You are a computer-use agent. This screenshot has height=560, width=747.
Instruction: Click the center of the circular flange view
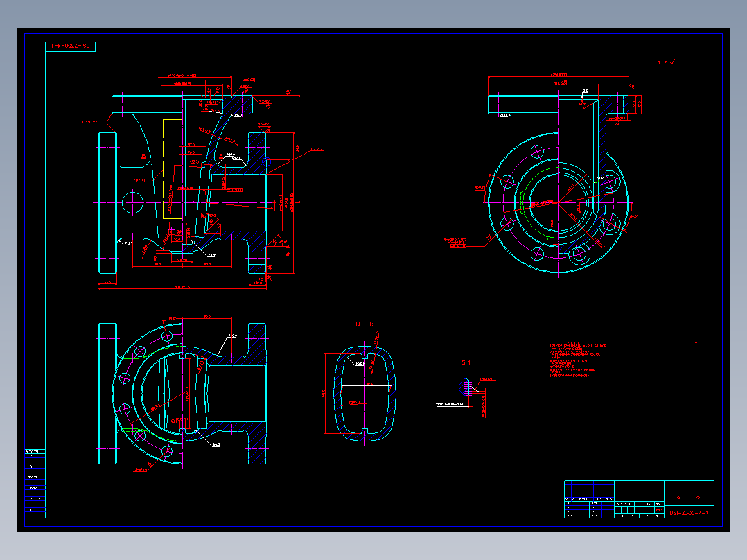pyautogui.click(x=558, y=203)
